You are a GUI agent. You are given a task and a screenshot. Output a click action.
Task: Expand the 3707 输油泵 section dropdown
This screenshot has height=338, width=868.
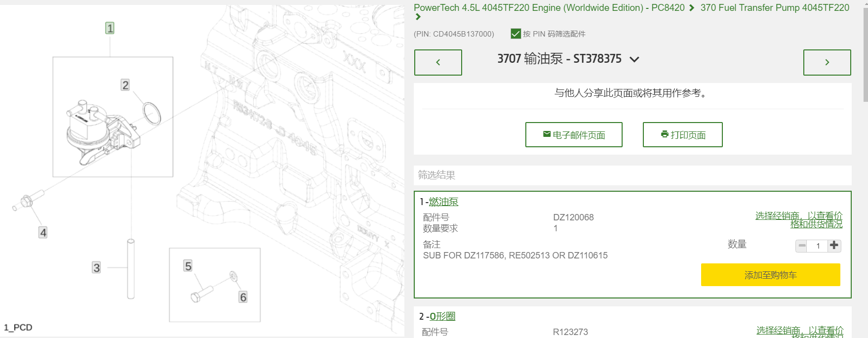pyautogui.click(x=634, y=59)
